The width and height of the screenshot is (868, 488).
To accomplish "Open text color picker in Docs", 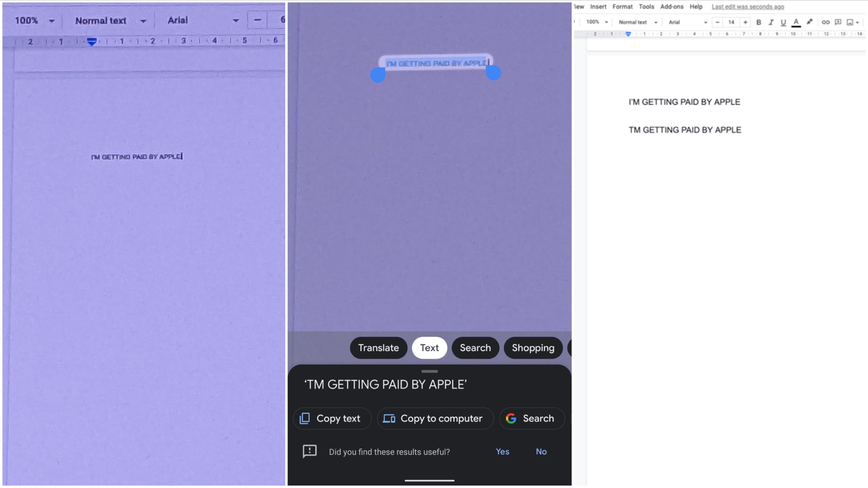I will (x=796, y=22).
